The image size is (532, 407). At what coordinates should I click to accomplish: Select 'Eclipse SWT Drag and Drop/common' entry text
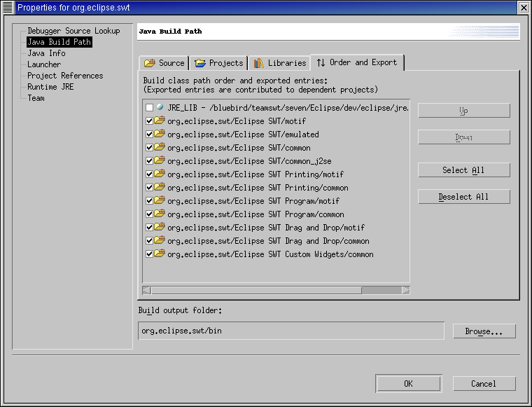[268, 241]
